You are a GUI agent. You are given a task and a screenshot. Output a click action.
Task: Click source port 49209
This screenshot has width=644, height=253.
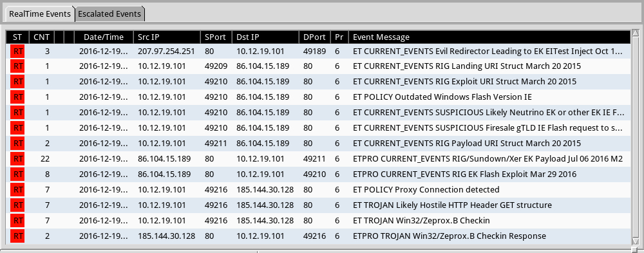216,66
